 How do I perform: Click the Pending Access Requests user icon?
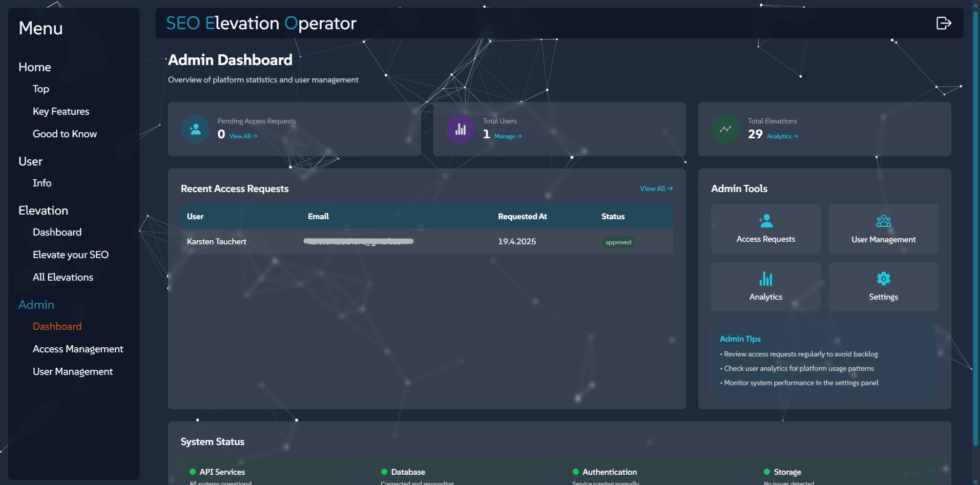point(195,129)
